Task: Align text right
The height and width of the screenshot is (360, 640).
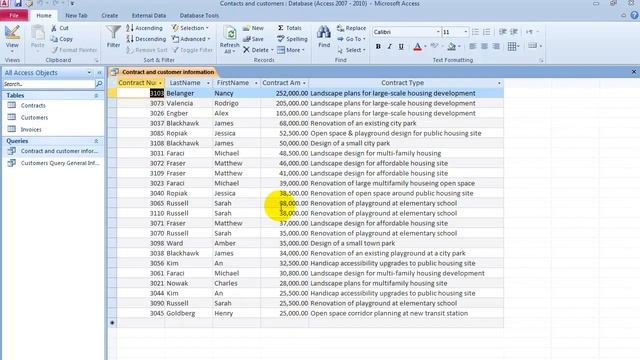Action: coord(496,47)
